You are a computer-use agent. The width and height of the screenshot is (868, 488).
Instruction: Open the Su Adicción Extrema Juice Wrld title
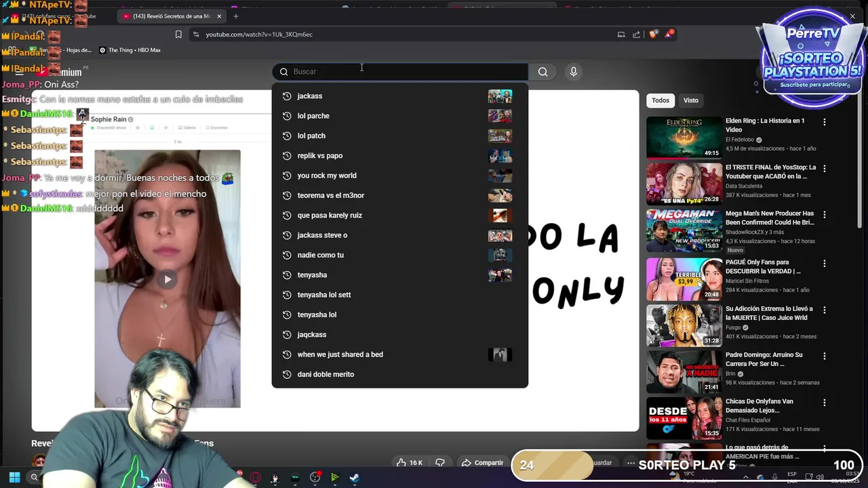pos(769,312)
